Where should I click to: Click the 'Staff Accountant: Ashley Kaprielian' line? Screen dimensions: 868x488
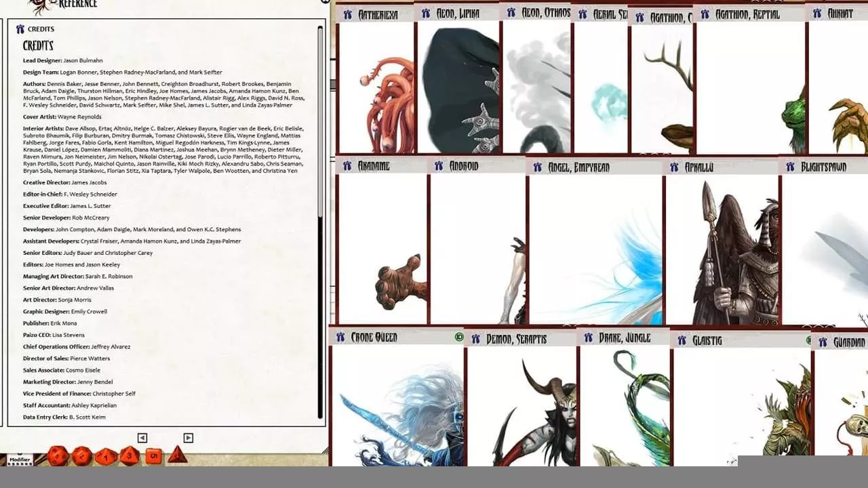click(x=70, y=405)
